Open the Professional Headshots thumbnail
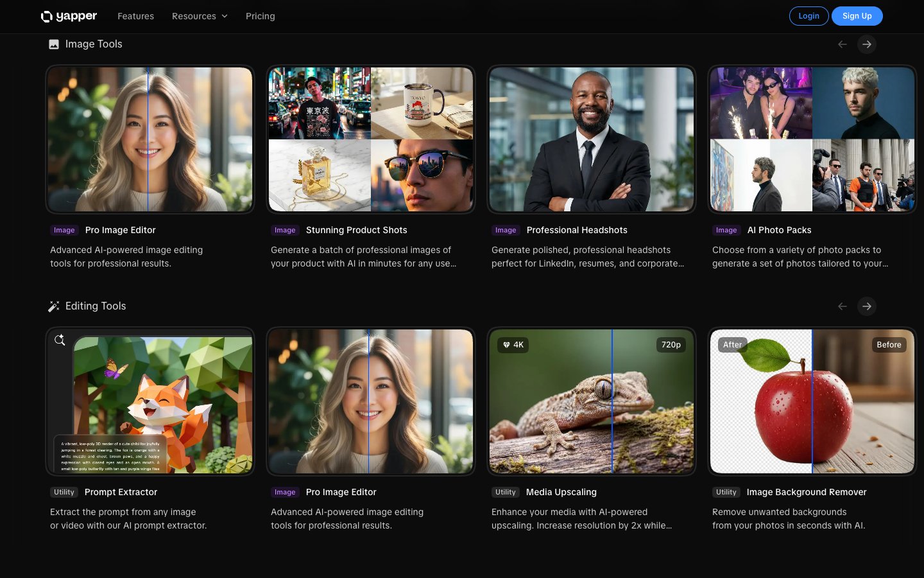The height and width of the screenshot is (578, 924). point(591,139)
